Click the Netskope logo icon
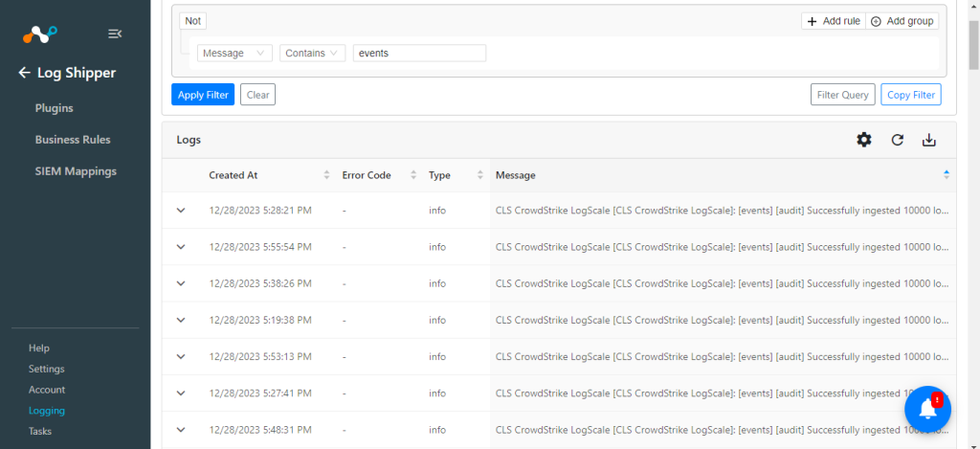The width and height of the screenshot is (980, 449). [40, 34]
